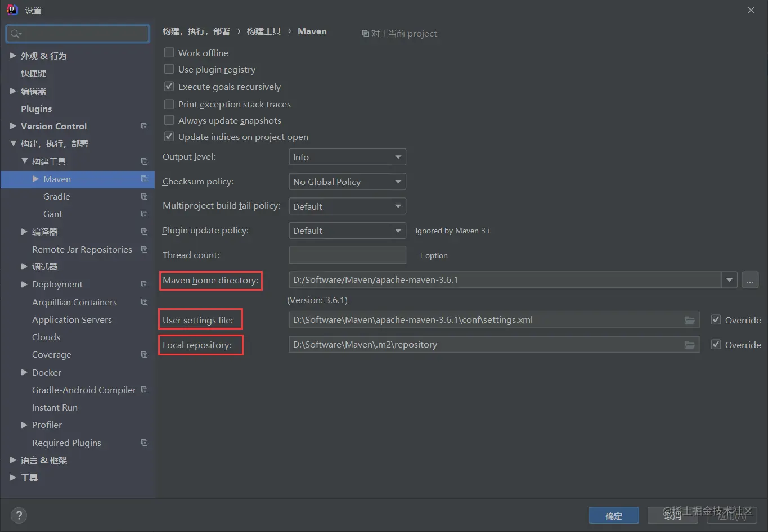768x532 pixels.
Task: Click project-level icon beside Deployment
Action: click(x=144, y=285)
